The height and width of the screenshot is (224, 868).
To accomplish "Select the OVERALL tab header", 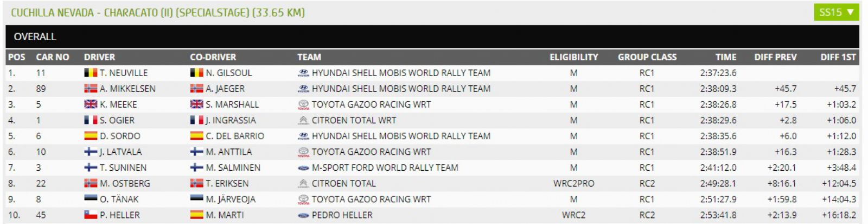I will (x=35, y=36).
